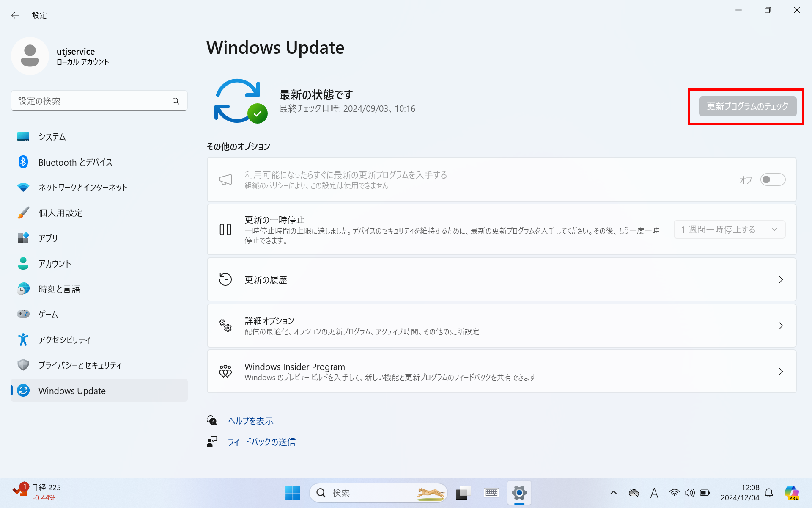
Task: Click the ゲーム controller icon
Action: [x=23, y=314]
